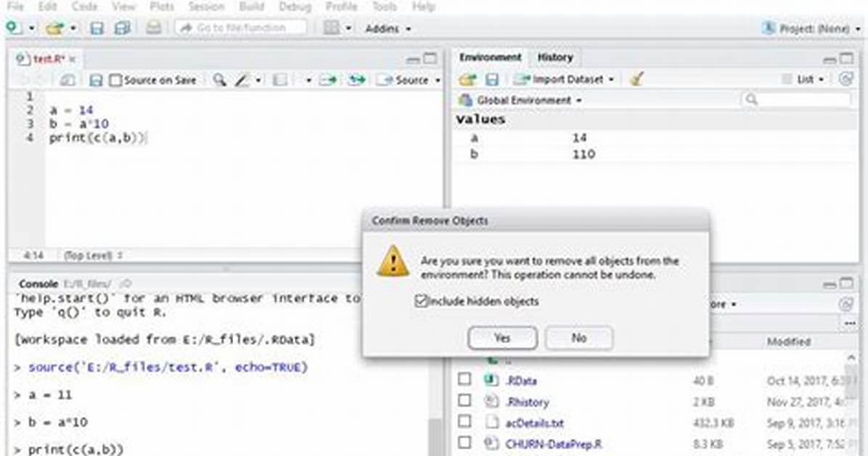
Task: Switch to the History tab
Action: click(555, 57)
